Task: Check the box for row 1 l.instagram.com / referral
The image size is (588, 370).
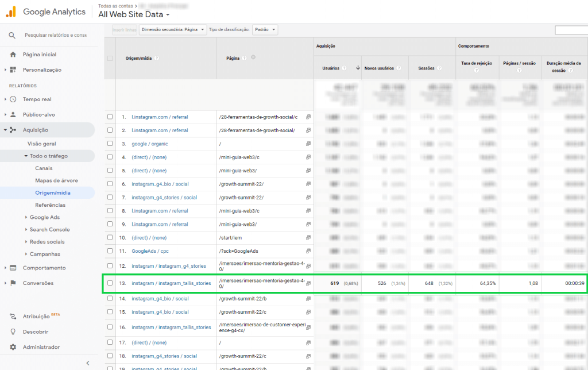Action: tap(110, 117)
